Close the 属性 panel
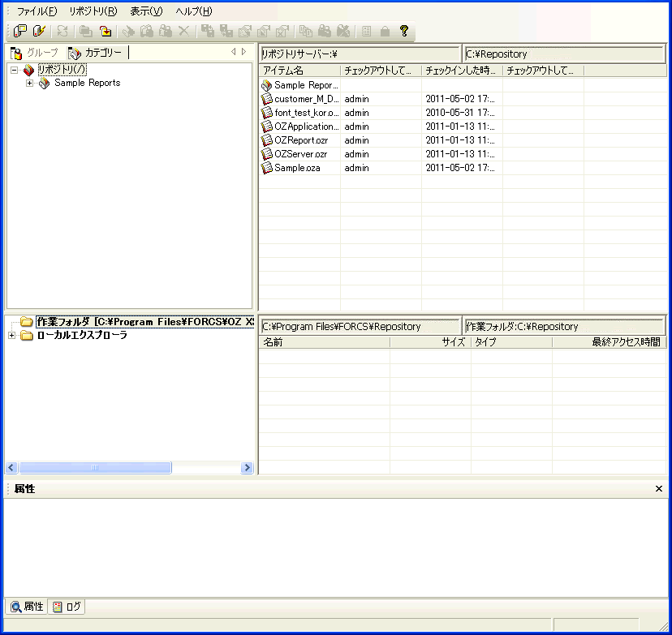The image size is (672, 635). 659,488
